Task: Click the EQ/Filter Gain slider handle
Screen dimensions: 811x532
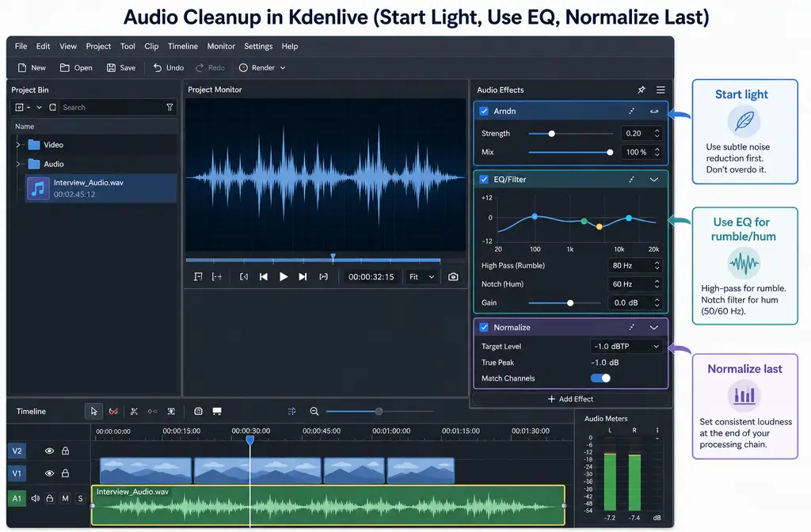Action: click(x=570, y=303)
